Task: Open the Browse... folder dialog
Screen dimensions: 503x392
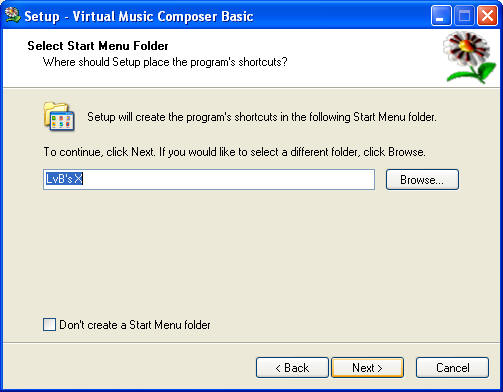Action: pos(422,180)
